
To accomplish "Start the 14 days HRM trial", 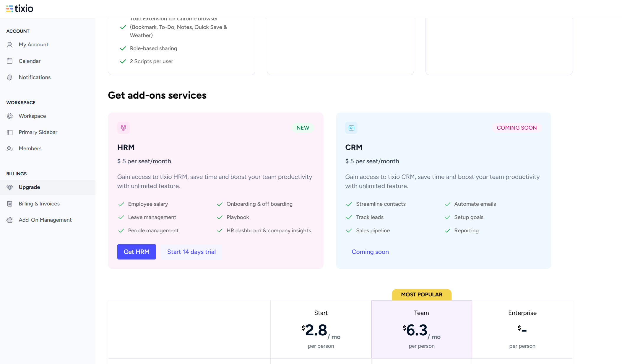I will (x=191, y=252).
